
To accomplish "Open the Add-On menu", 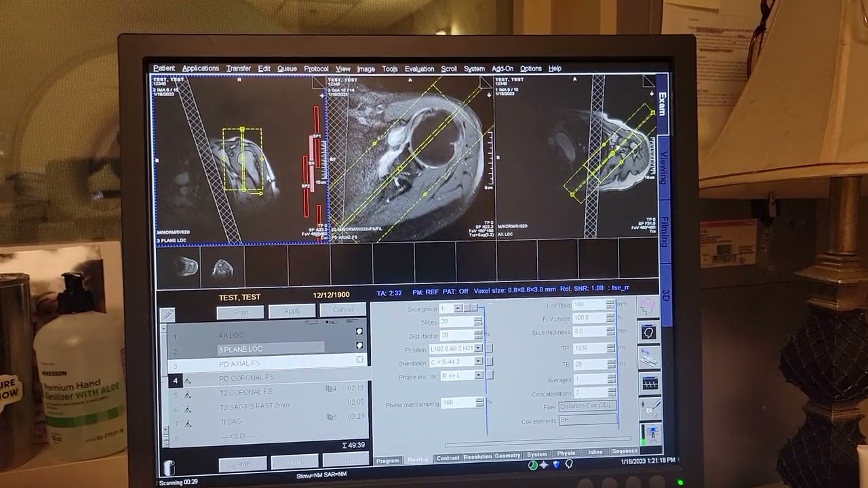I will tap(502, 68).
